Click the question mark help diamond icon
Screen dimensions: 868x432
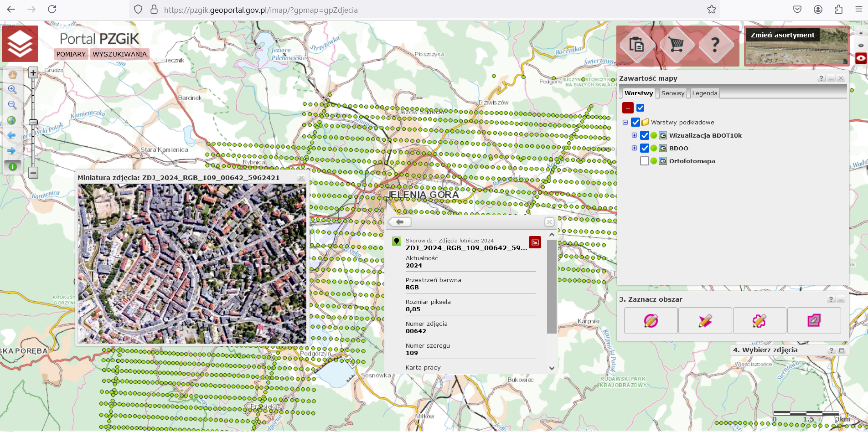tap(715, 45)
